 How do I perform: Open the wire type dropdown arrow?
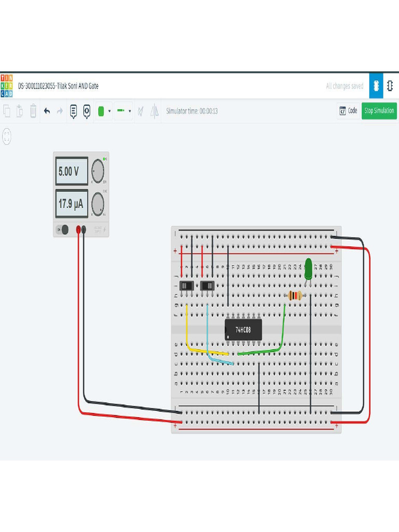[129, 111]
